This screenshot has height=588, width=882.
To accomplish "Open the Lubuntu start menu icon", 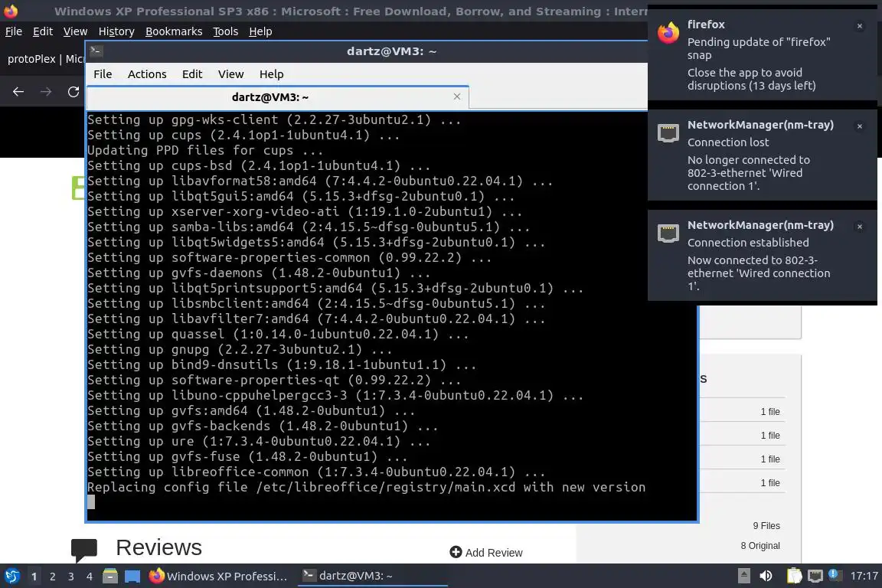I will point(11,577).
